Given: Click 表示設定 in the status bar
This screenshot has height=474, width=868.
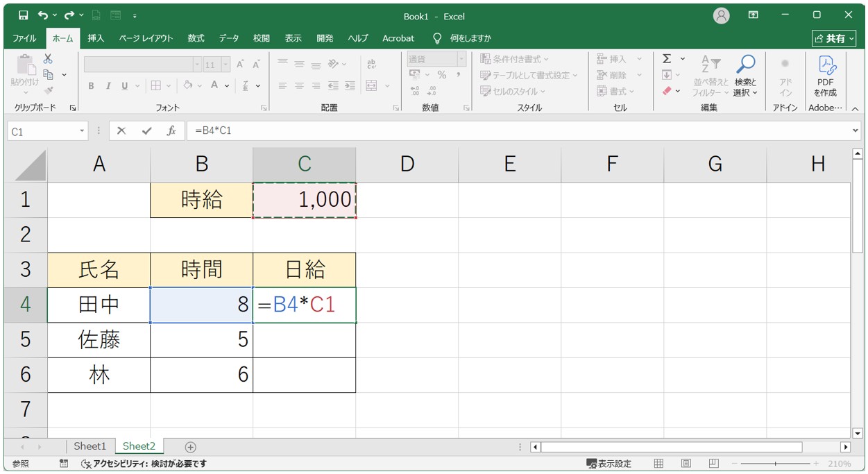Looking at the screenshot, I should pyautogui.click(x=609, y=464).
